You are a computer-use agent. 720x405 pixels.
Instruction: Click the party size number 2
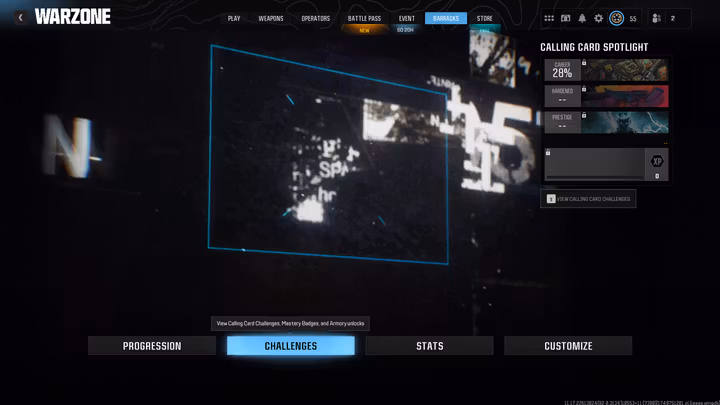[673, 18]
